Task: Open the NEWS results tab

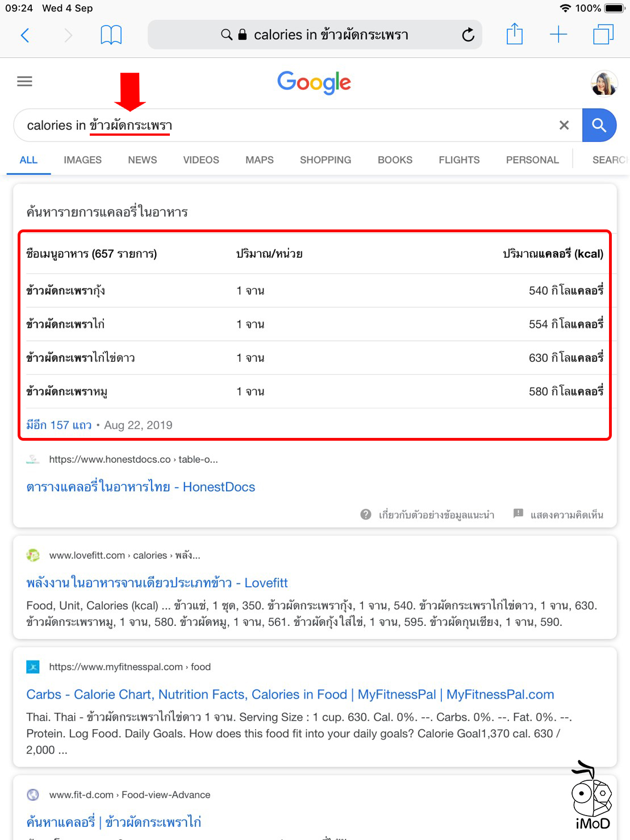Action: [x=141, y=160]
